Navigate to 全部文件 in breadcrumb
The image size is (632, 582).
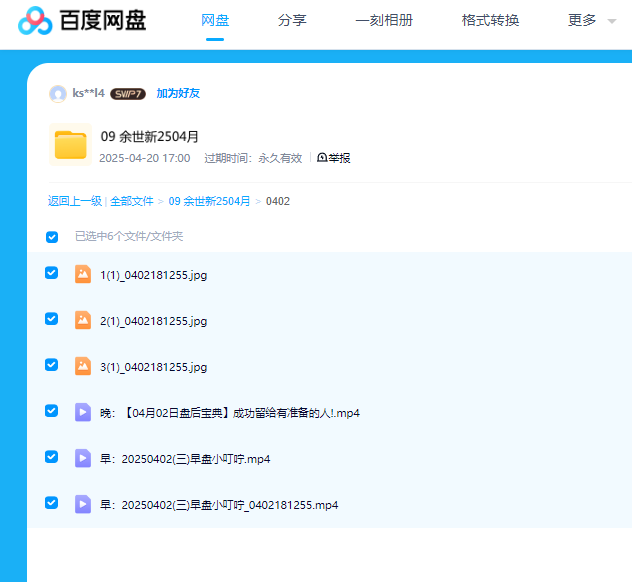(132, 201)
